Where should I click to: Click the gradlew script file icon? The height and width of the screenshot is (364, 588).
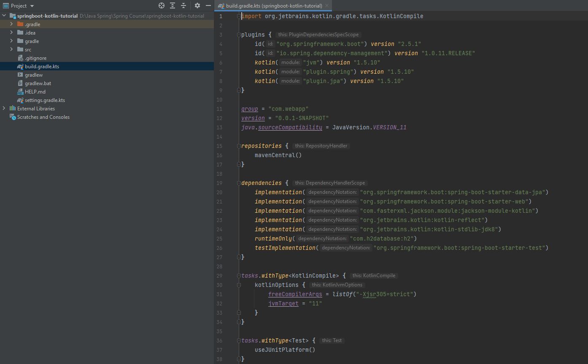(x=20, y=75)
